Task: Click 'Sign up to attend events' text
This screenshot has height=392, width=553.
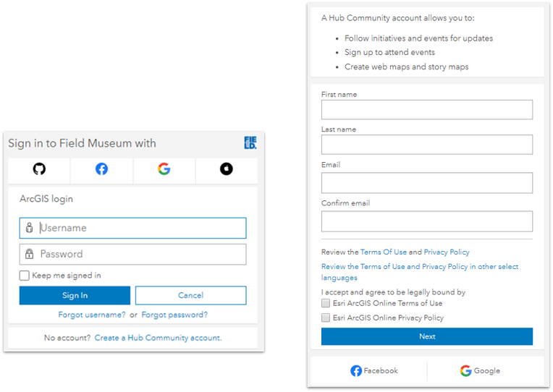Action: pyautogui.click(x=389, y=52)
